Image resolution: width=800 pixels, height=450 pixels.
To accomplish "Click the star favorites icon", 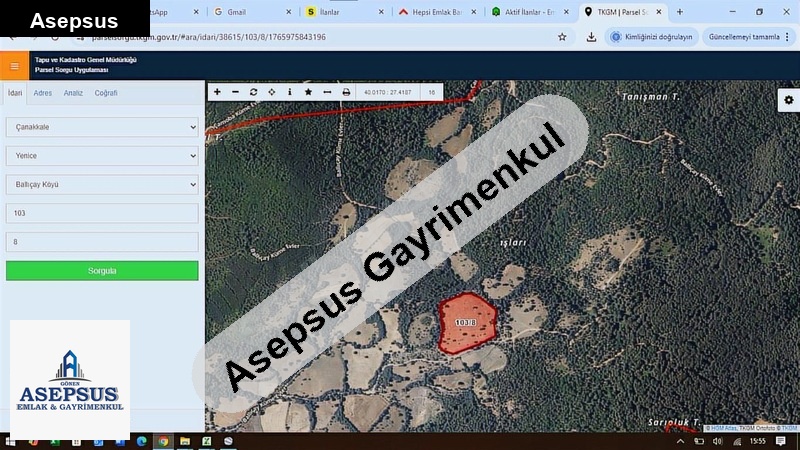I will (308, 92).
